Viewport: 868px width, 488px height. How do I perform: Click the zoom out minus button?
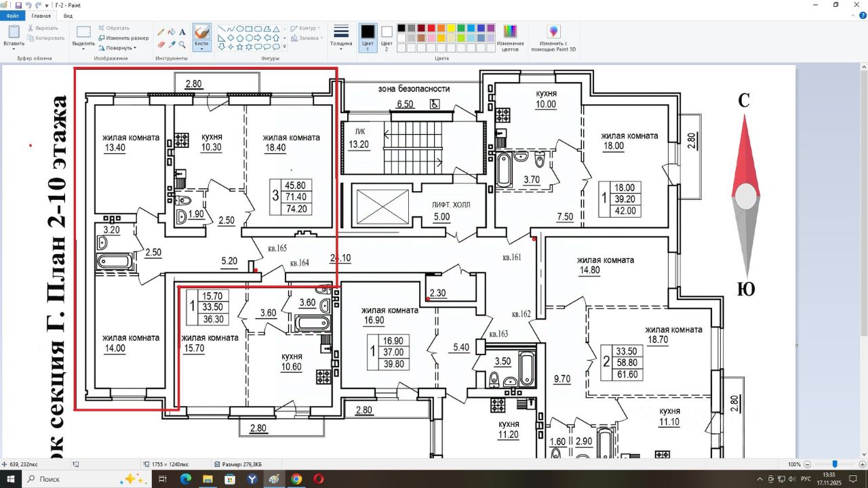(808, 464)
